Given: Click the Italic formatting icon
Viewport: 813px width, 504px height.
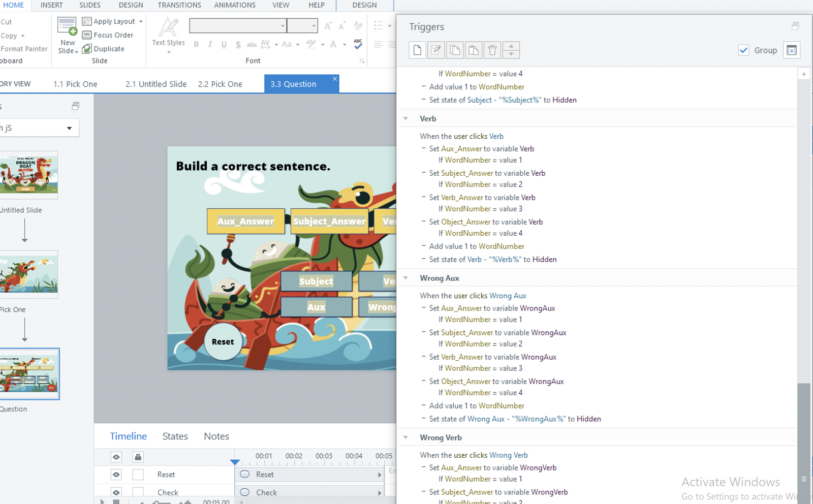Looking at the screenshot, I should [x=210, y=45].
